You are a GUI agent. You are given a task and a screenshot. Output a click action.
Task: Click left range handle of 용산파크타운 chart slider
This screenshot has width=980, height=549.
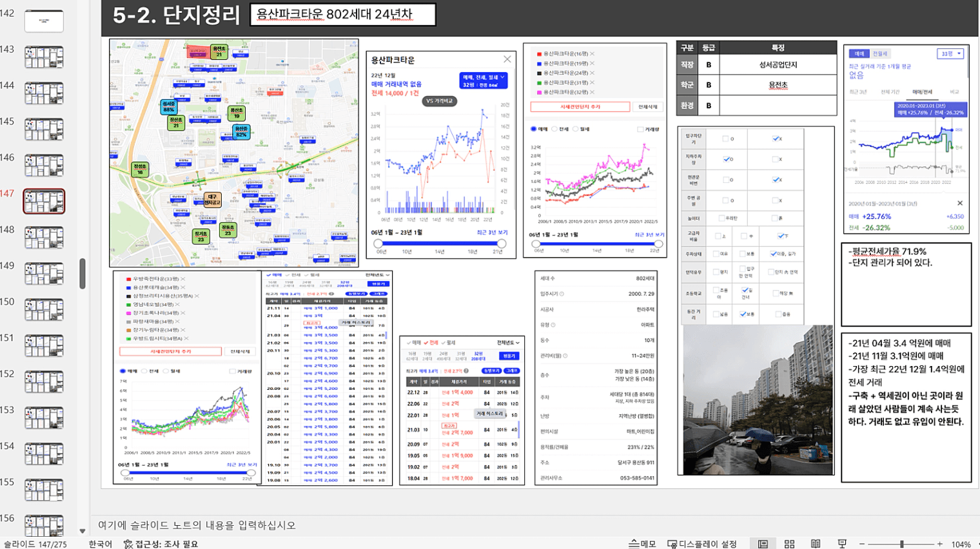tap(378, 244)
